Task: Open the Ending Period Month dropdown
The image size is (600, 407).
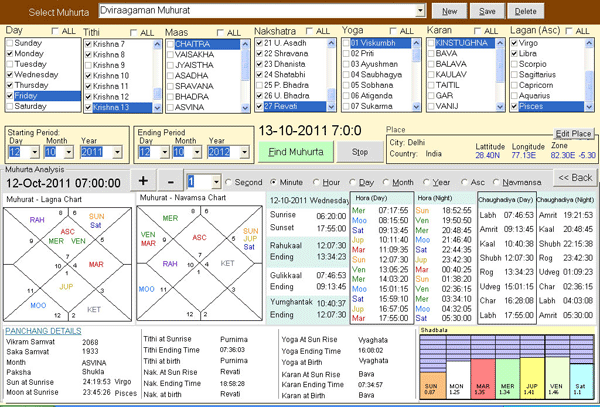Action: [180, 152]
